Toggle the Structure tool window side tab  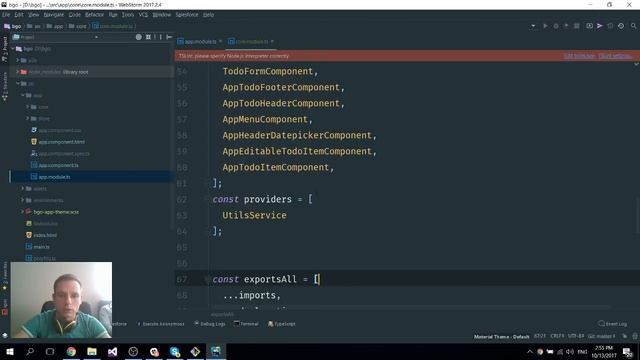point(4,86)
